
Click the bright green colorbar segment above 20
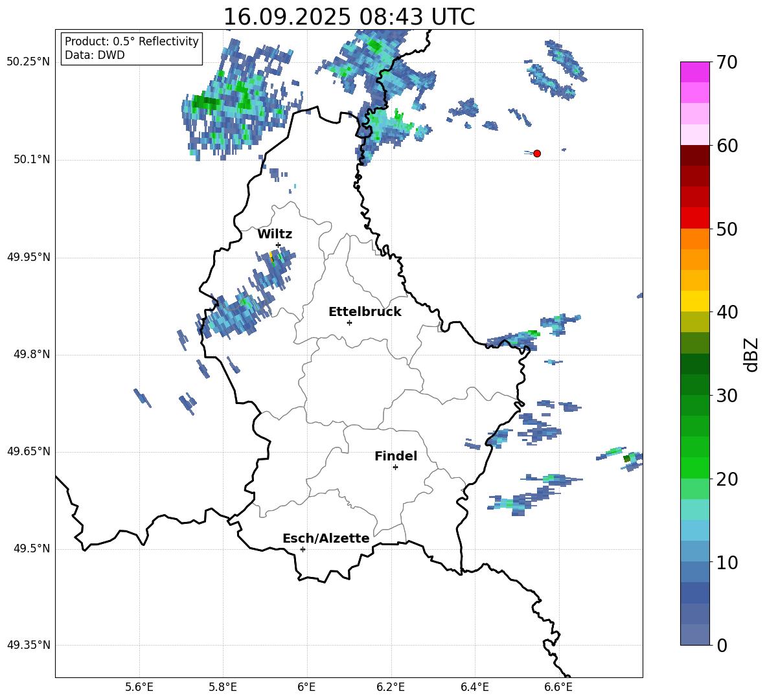[694, 468]
